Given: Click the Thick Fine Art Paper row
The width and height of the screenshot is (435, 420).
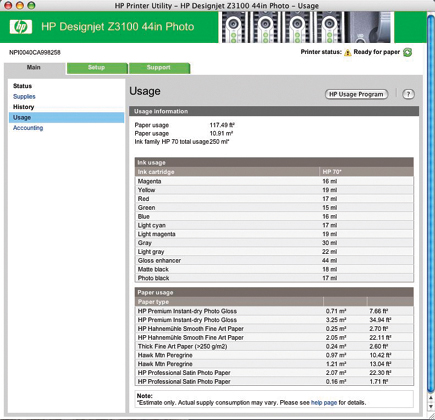Looking at the screenshot, I should click(274, 346).
